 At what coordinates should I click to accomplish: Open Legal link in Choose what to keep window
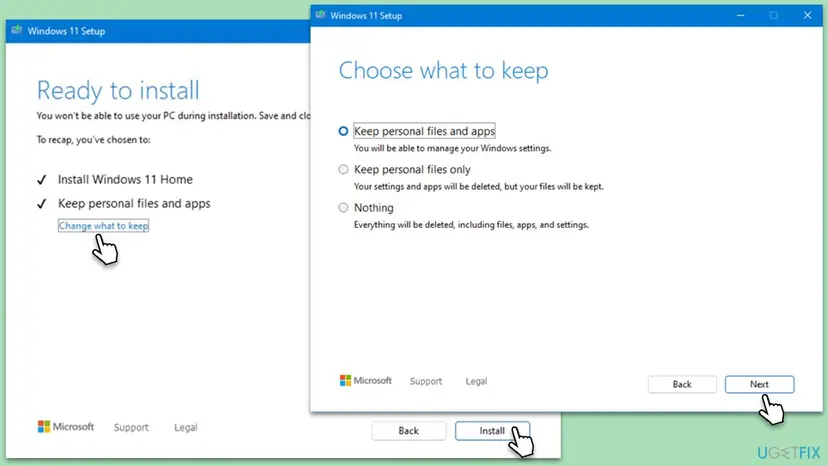476,381
